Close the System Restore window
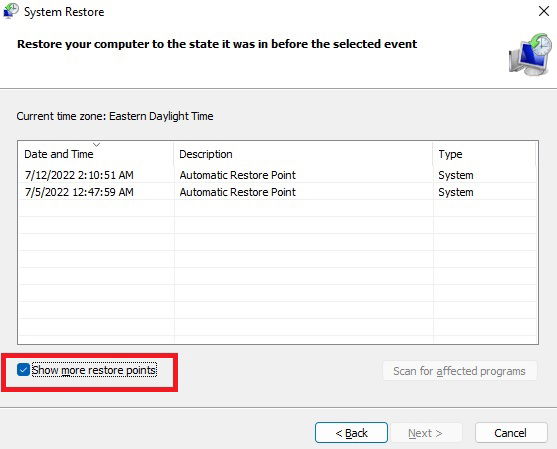This screenshot has height=449, width=557. tap(544, 11)
